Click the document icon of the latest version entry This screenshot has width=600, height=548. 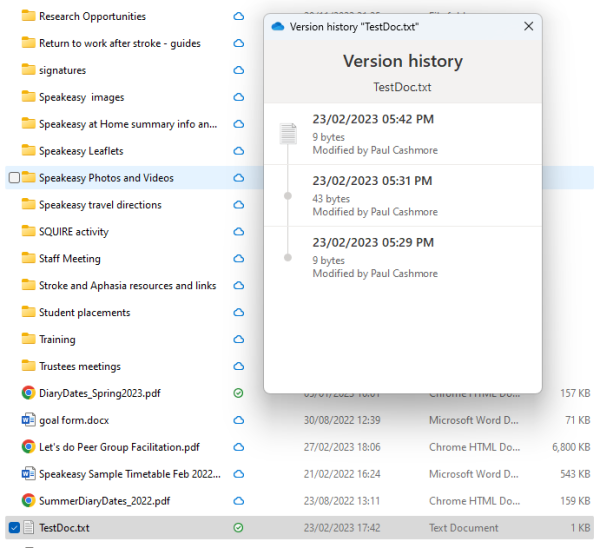pyautogui.click(x=288, y=134)
